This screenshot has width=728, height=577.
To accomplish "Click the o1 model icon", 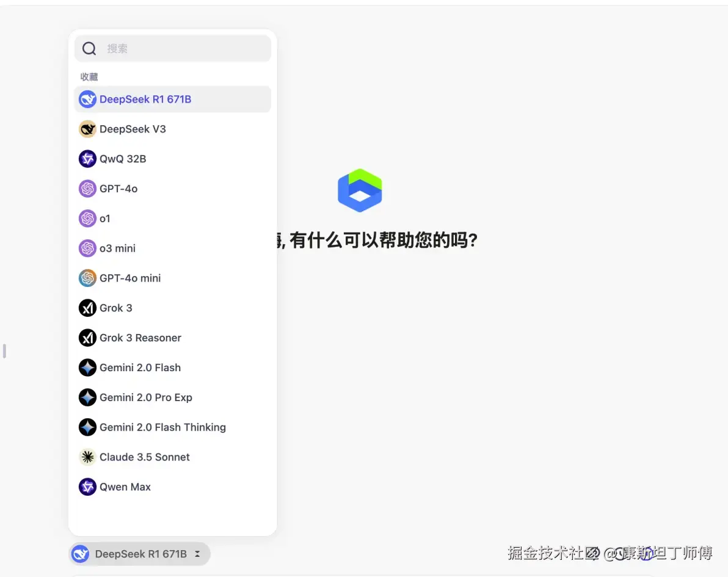I will click(x=87, y=218).
